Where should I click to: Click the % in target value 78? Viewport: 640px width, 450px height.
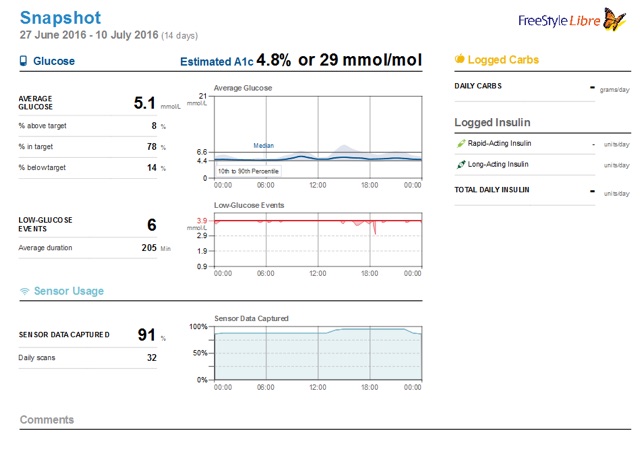(x=152, y=147)
